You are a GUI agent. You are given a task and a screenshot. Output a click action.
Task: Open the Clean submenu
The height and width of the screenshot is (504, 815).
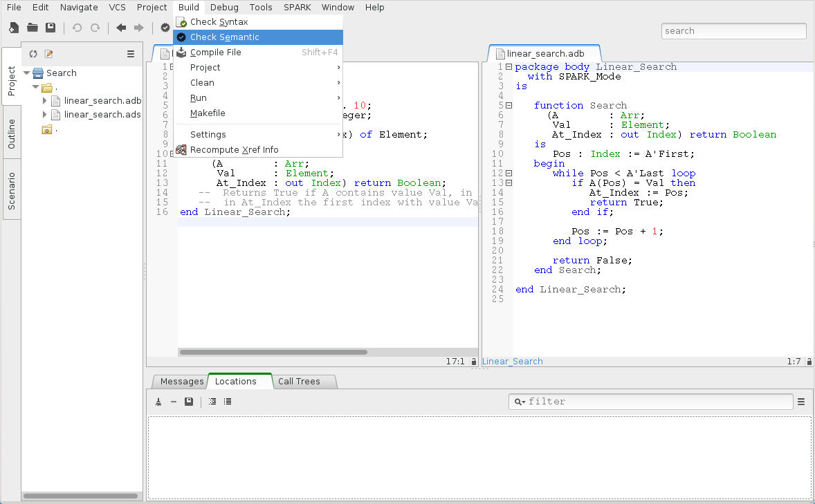click(x=258, y=82)
